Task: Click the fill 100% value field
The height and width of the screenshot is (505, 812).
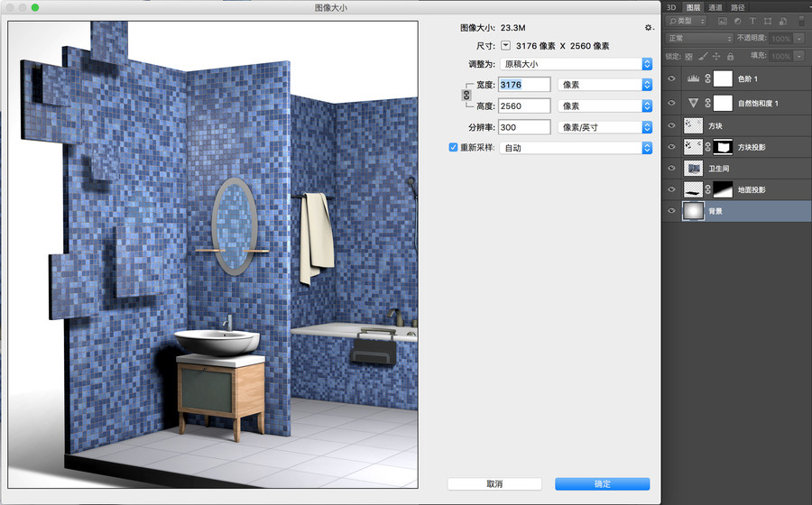Action: [x=781, y=56]
